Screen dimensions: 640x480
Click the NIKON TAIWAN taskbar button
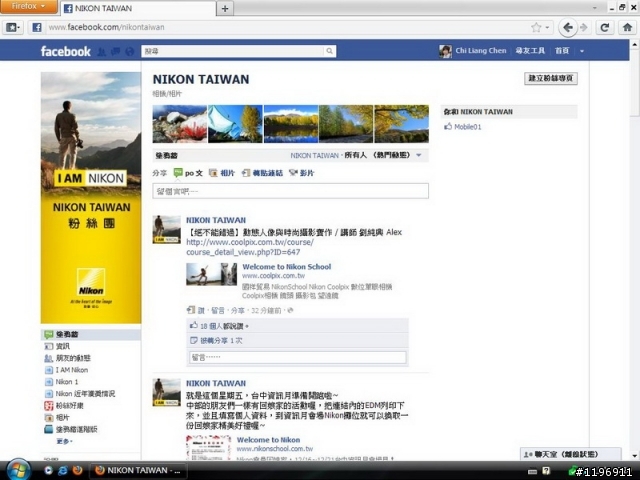click(138, 471)
